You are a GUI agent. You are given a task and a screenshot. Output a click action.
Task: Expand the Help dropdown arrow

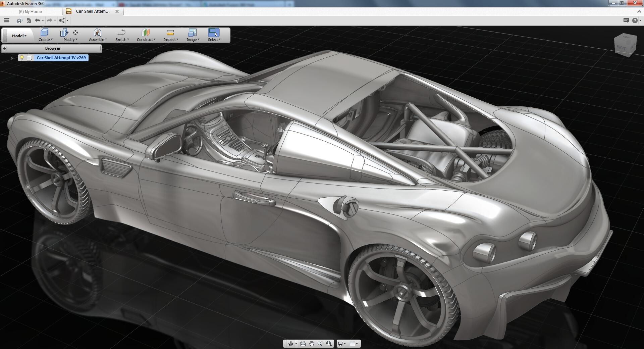[x=640, y=20]
